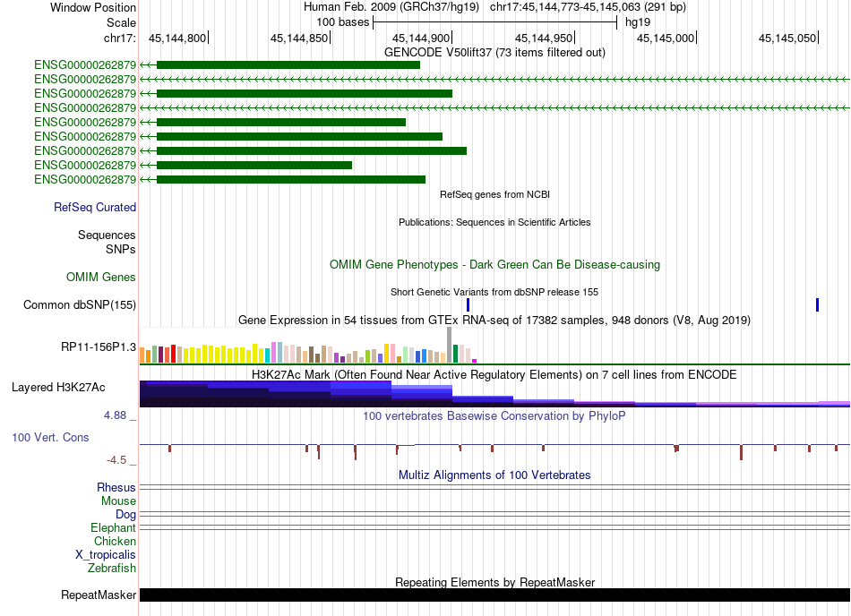
Task: Click the 45,144,900 ruler coordinate
Action: click(421, 38)
